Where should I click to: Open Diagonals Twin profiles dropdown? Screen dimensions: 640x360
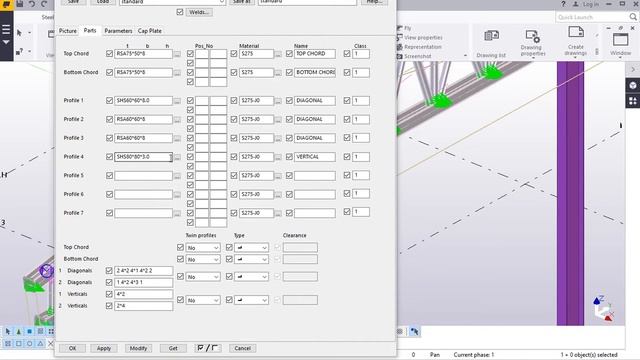tap(203, 277)
